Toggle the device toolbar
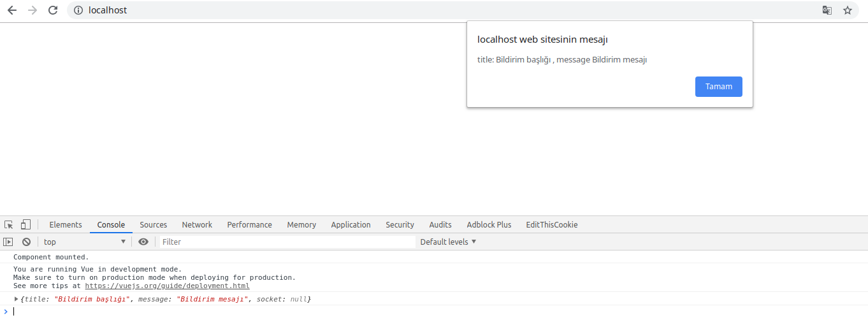The height and width of the screenshot is (327, 868). click(25, 224)
